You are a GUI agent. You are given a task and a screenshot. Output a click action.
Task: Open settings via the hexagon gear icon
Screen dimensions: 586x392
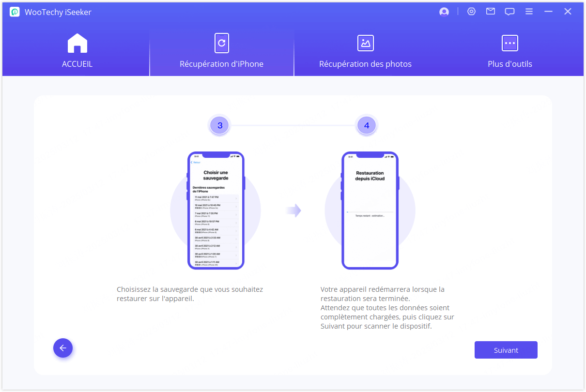click(x=471, y=12)
